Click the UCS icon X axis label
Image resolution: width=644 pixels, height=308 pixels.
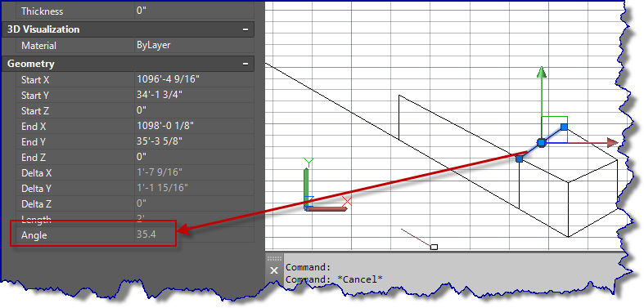click(x=347, y=201)
